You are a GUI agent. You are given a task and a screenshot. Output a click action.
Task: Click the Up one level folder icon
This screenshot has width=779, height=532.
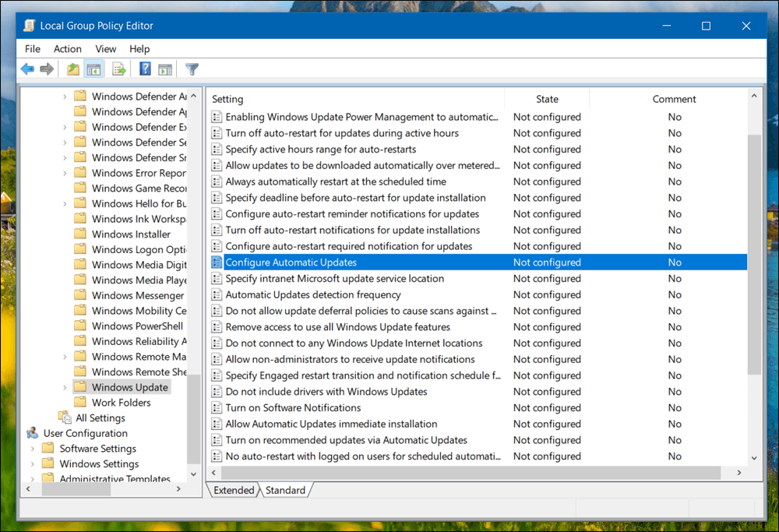[73, 69]
